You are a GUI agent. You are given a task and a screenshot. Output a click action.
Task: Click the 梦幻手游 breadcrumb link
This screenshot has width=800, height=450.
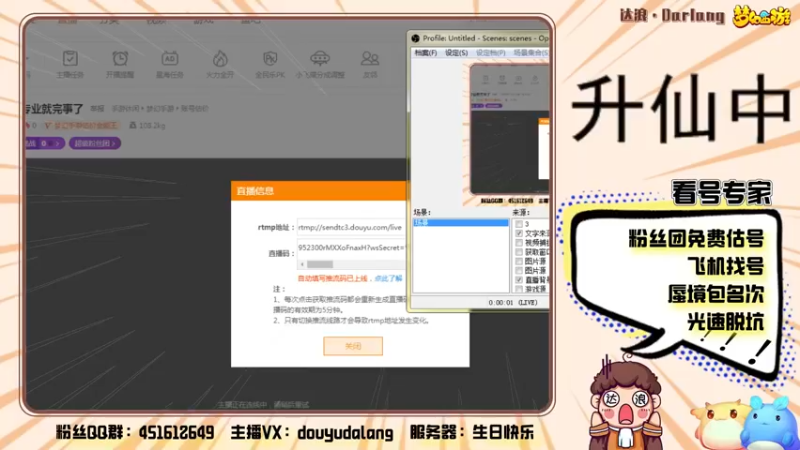(x=160, y=109)
